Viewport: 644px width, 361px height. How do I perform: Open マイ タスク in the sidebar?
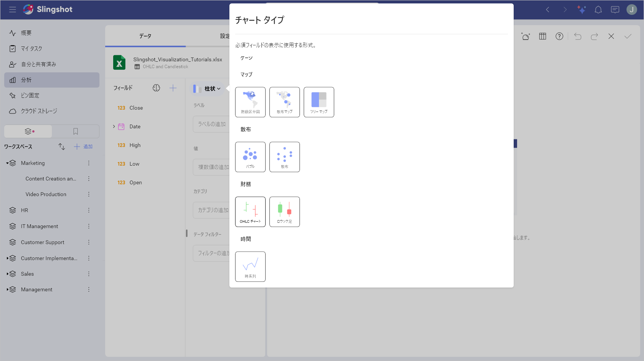point(52,49)
